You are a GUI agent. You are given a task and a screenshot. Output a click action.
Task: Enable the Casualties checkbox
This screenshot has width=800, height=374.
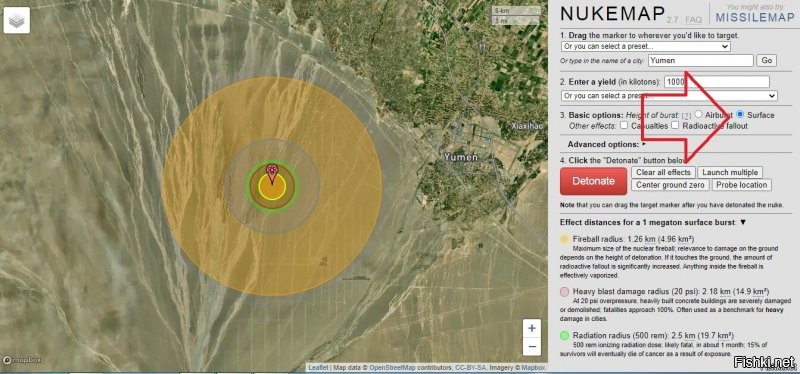click(624, 125)
